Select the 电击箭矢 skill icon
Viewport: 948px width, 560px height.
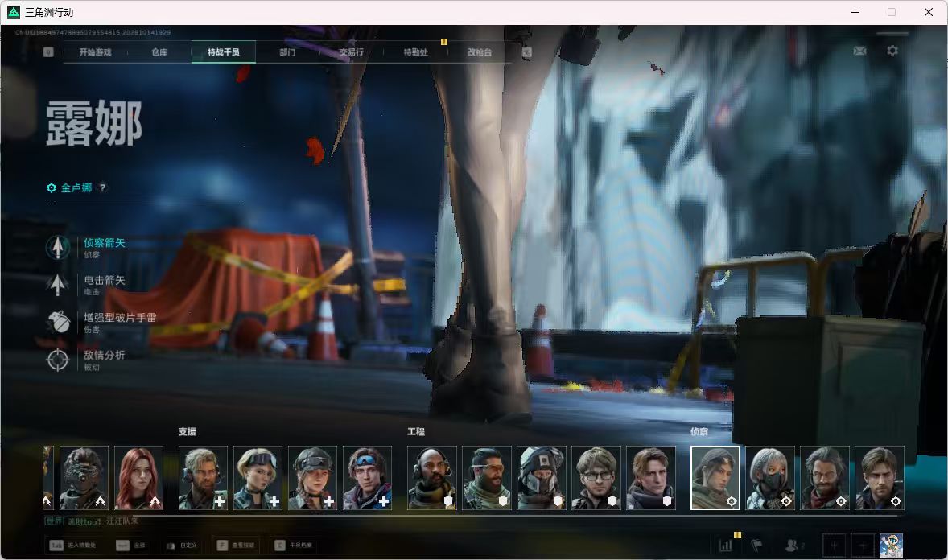pyautogui.click(x=58, y=285)
